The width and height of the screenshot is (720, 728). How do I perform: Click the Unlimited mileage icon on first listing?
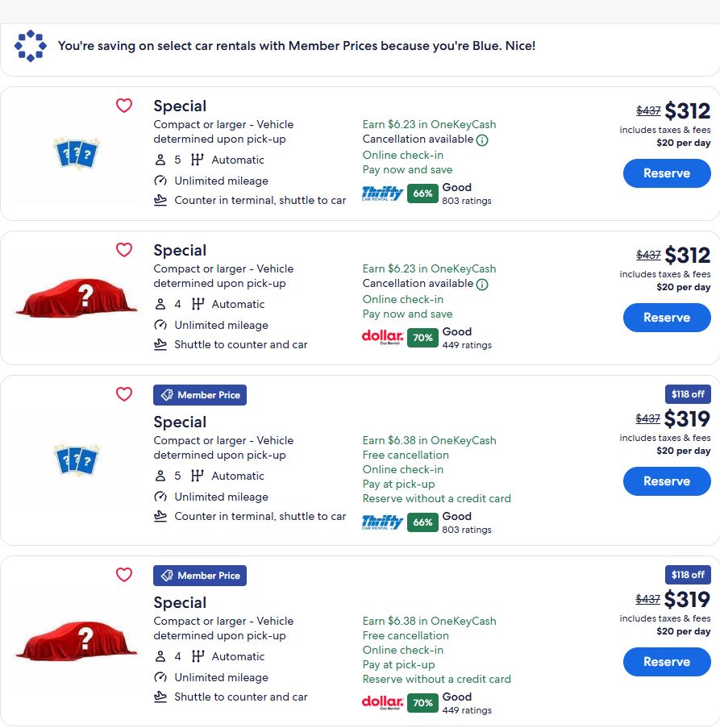point(160,181)
